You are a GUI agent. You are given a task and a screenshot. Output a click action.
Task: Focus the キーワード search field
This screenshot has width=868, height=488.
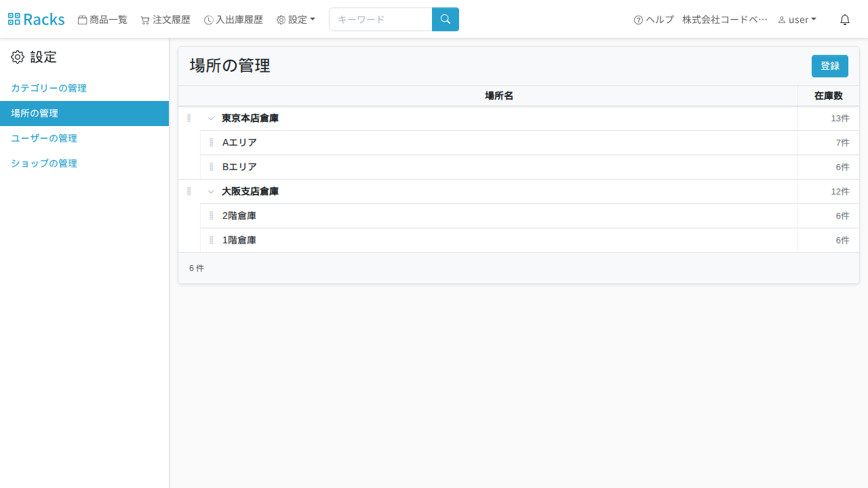point(380,19)
